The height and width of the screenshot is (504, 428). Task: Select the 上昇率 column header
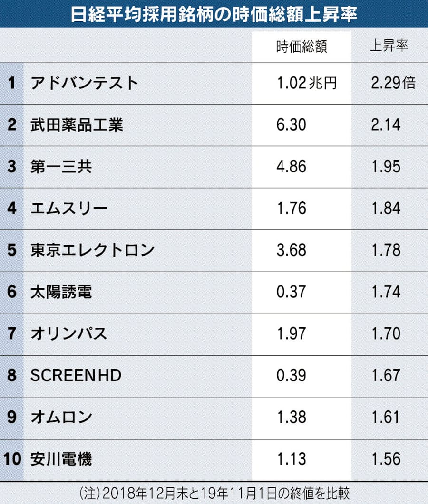coord(389,45)
